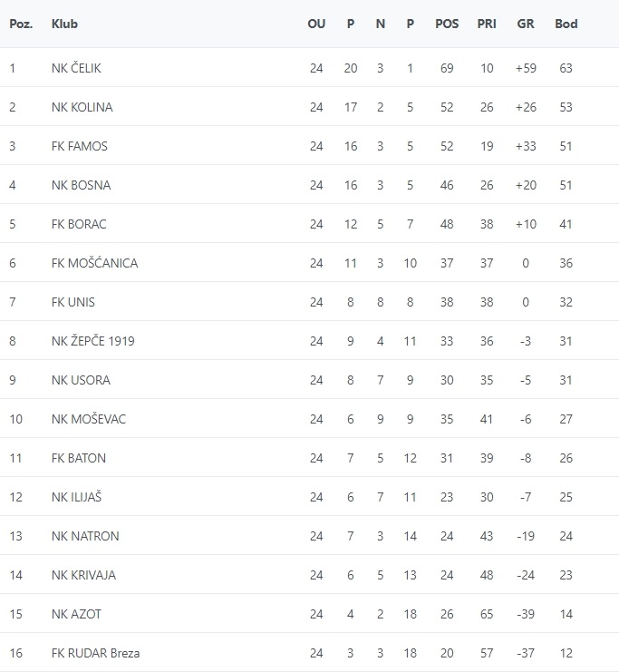
Task: Click the NK USORA team name
Action: coord(82,380)
